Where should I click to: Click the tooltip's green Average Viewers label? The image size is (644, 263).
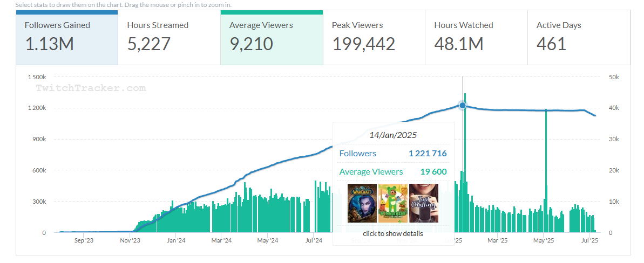click(371, 171)
